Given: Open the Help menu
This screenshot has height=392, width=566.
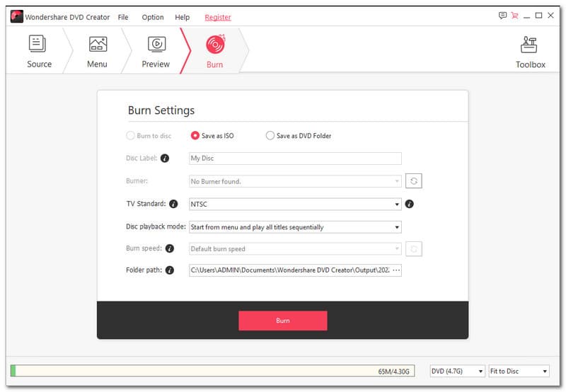Looking at the screenshot, I should click(183, 17).
